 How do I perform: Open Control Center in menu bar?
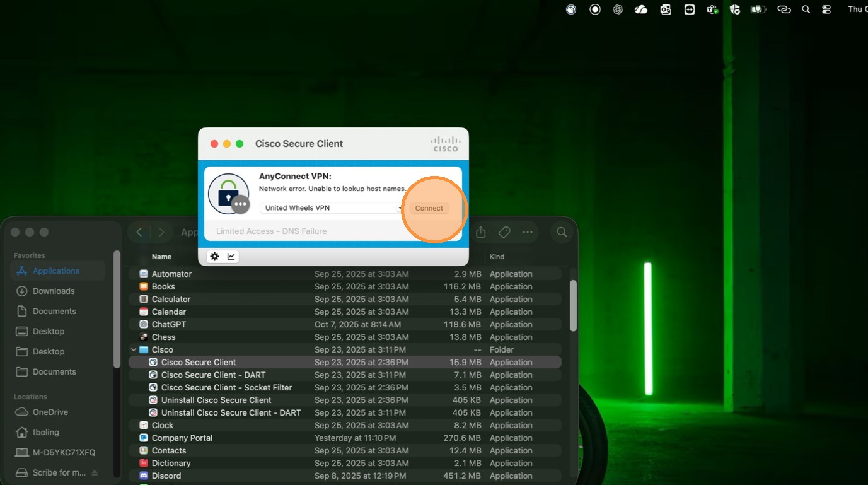[x=826, y=9]
